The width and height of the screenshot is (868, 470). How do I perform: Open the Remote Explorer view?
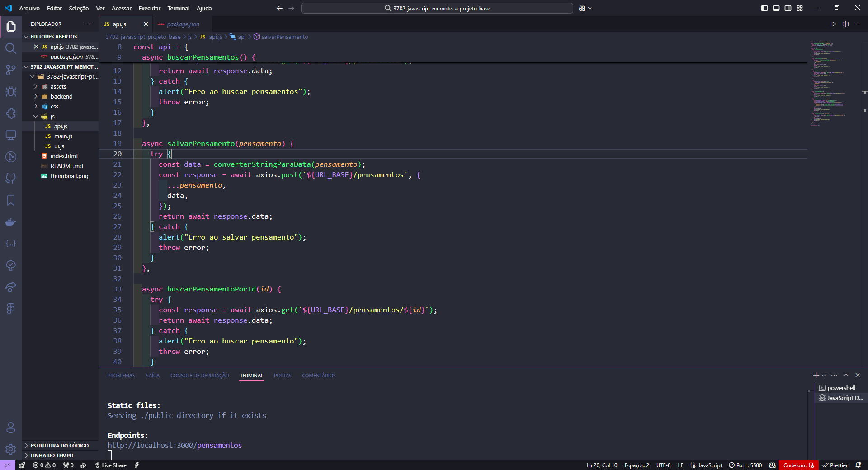(x=11, y=135)
